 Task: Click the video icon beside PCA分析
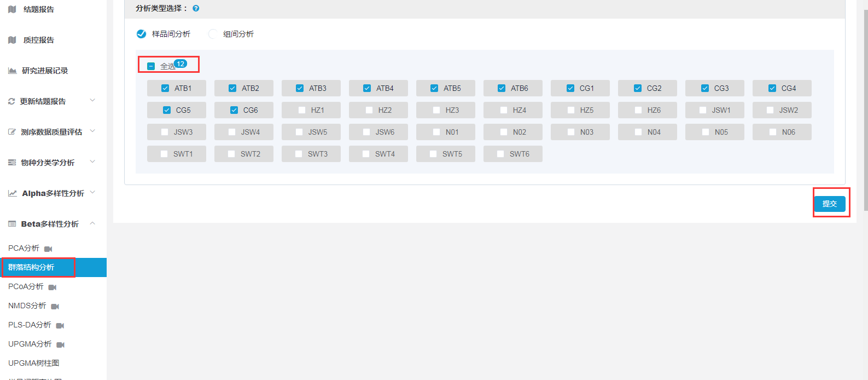coord(48,249)
